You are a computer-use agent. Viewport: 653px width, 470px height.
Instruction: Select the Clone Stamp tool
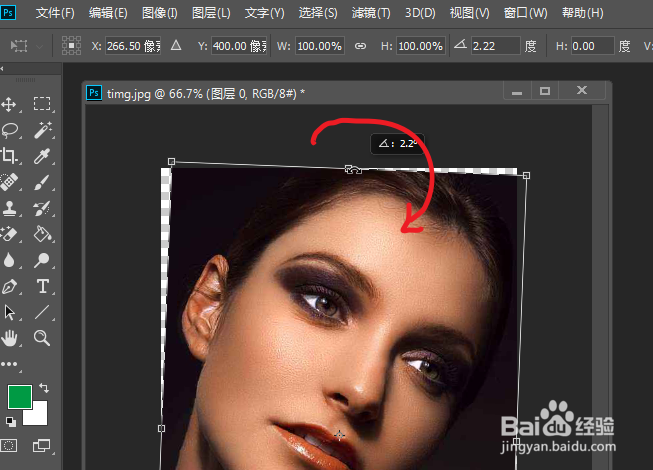[9, 208]
